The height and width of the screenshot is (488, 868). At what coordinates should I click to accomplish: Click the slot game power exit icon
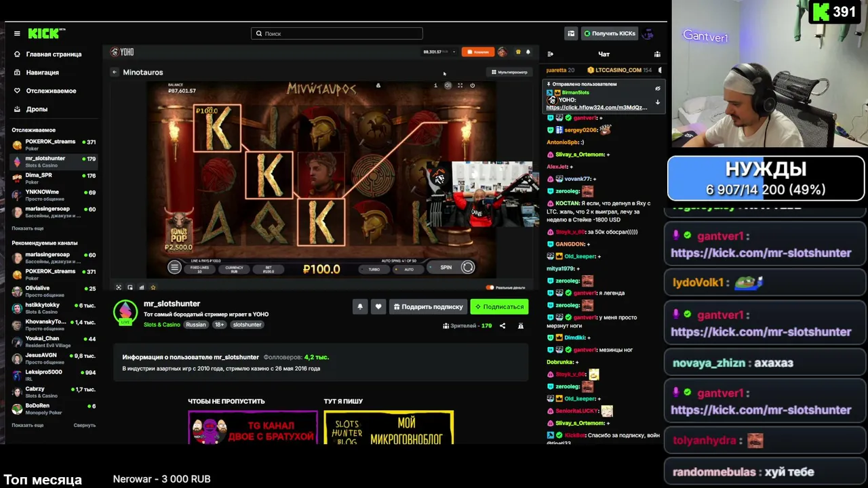473,85
